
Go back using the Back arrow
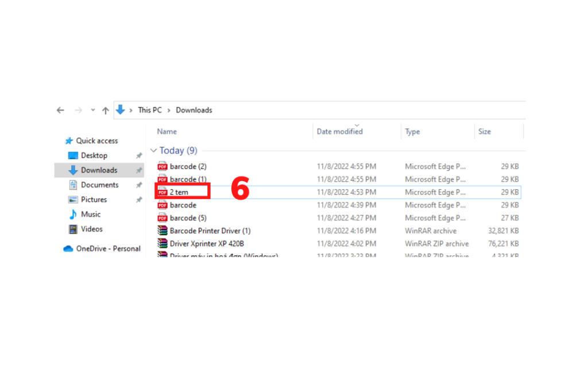(x=60, y=110)
